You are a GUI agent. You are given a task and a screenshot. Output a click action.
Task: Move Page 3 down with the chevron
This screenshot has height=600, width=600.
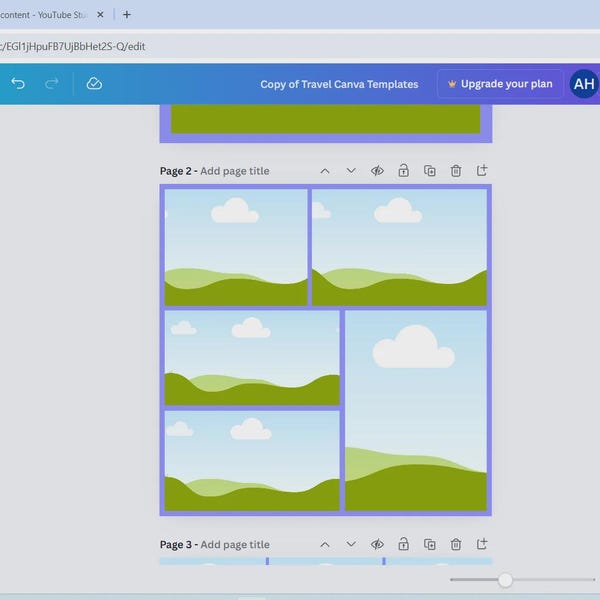click(351, 544)
